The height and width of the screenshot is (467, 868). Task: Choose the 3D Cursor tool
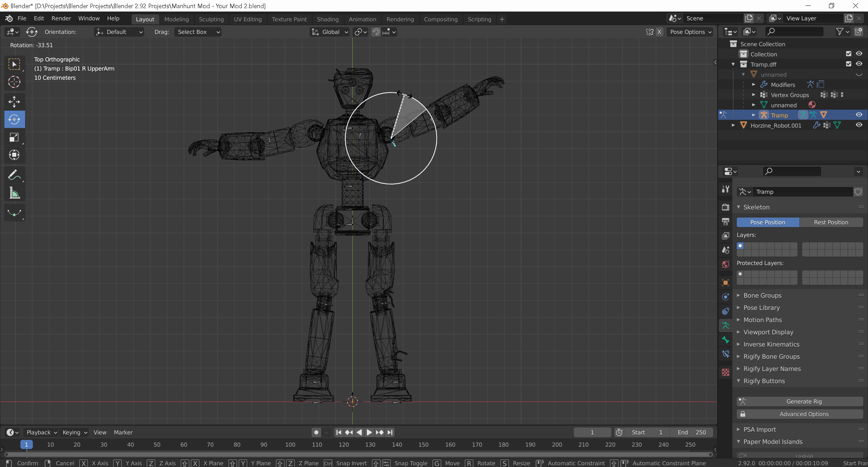click(14, 82)
